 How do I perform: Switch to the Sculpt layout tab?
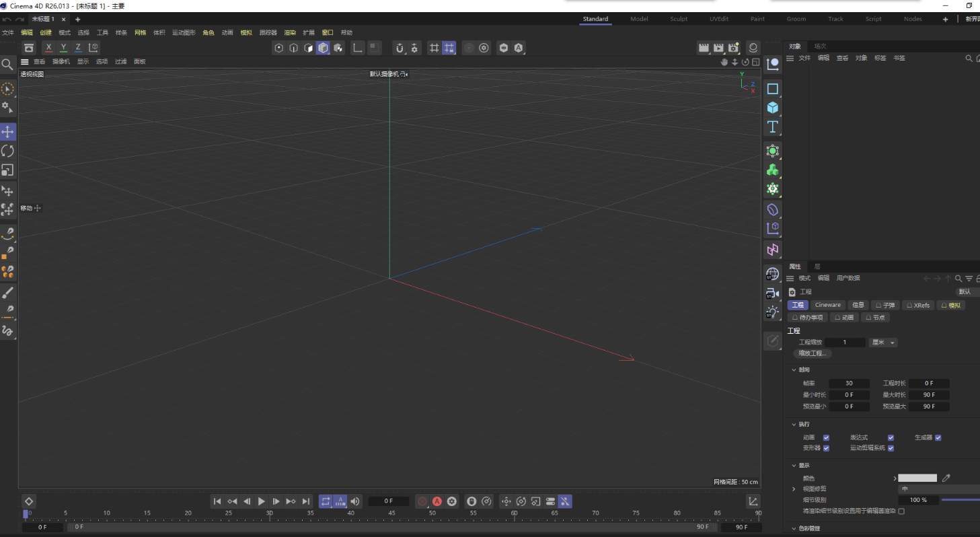point(679,19)
